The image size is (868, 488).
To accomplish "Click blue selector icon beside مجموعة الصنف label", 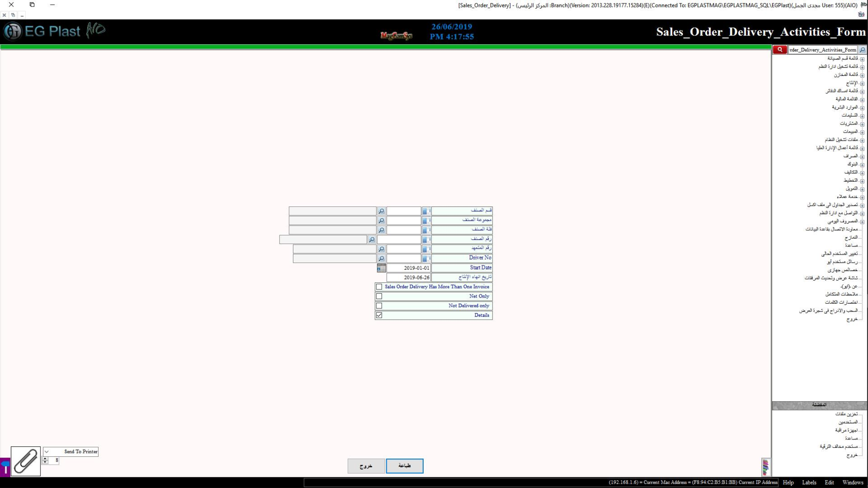I will [426, 221].
